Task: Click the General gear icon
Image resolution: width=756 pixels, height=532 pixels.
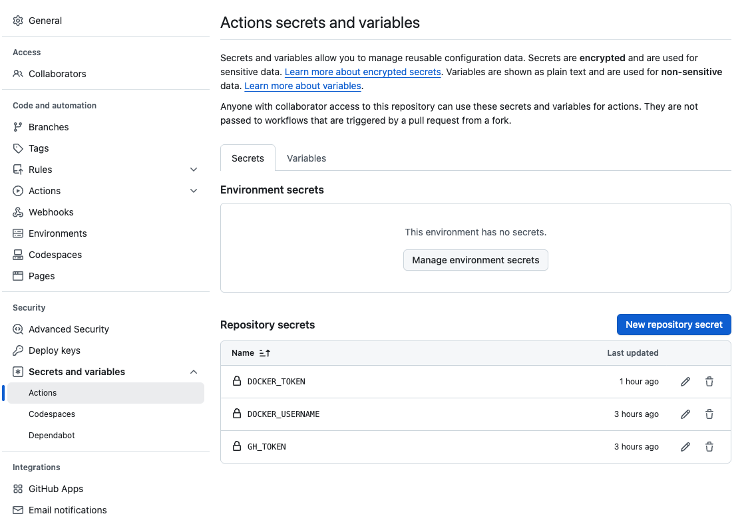Action: click(18, 21)
